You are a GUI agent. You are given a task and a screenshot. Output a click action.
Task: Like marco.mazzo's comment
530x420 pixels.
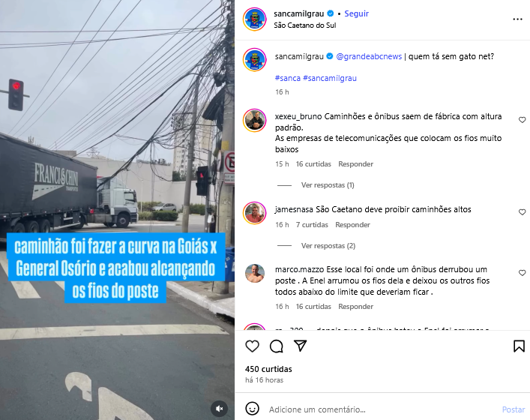coord(523,272)
